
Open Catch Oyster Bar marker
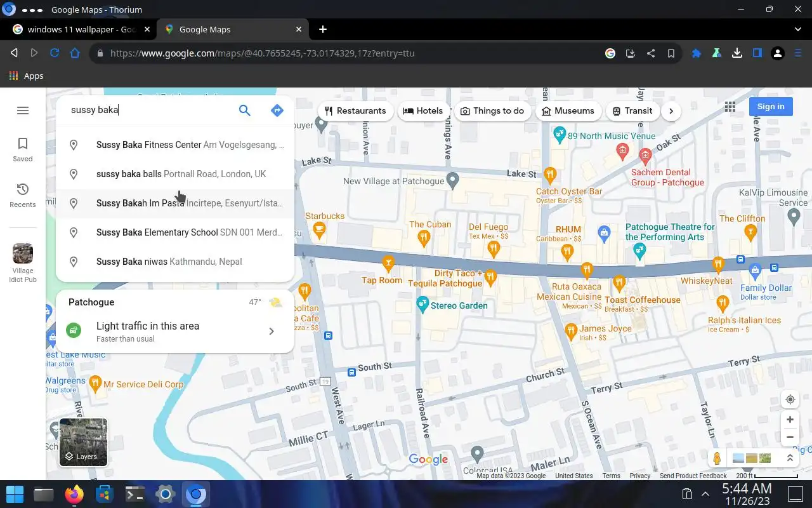551,174
